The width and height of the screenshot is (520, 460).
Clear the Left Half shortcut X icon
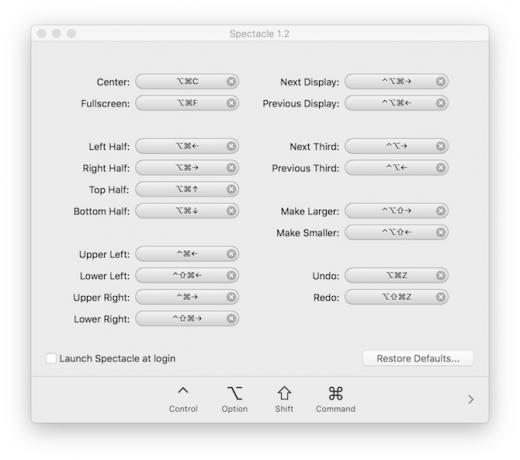(x=231, y=146)
